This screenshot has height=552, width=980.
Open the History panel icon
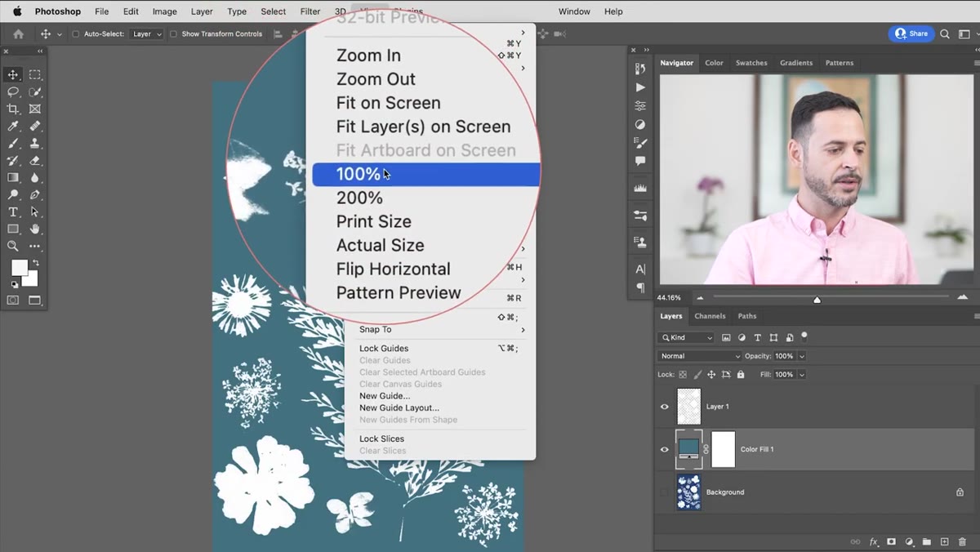click(640, 69)
